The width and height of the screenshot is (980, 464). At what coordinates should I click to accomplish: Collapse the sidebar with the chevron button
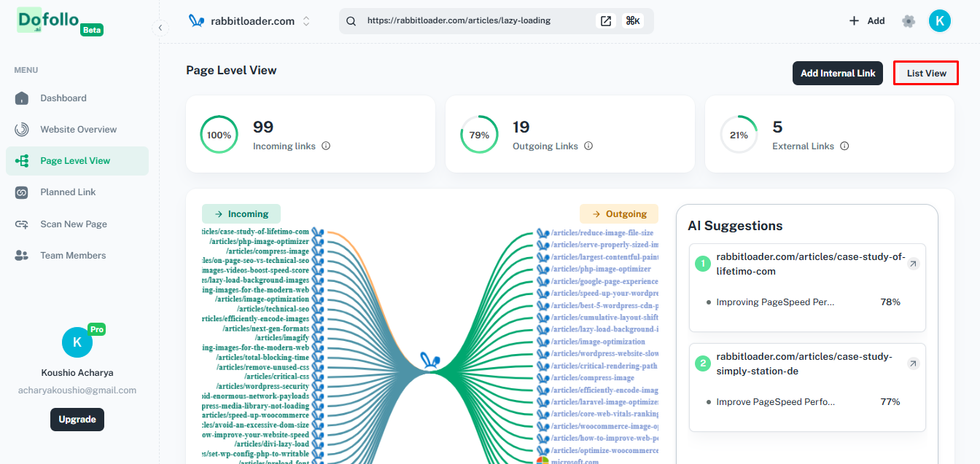click(160, 28)
